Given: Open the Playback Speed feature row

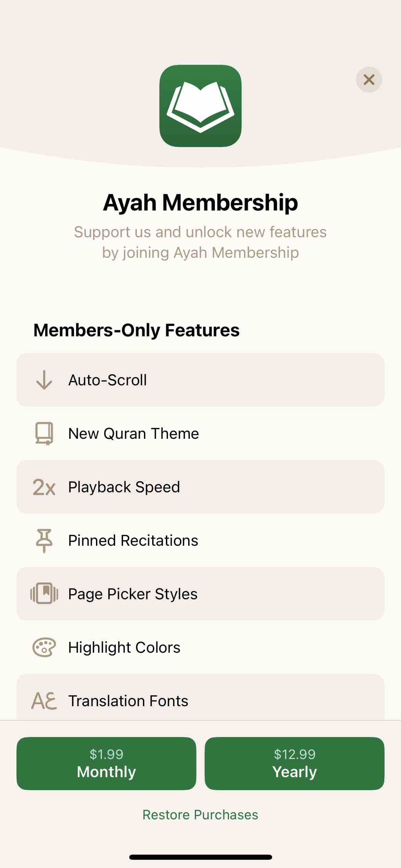Looking at the screenshot, I should [200, 487].
